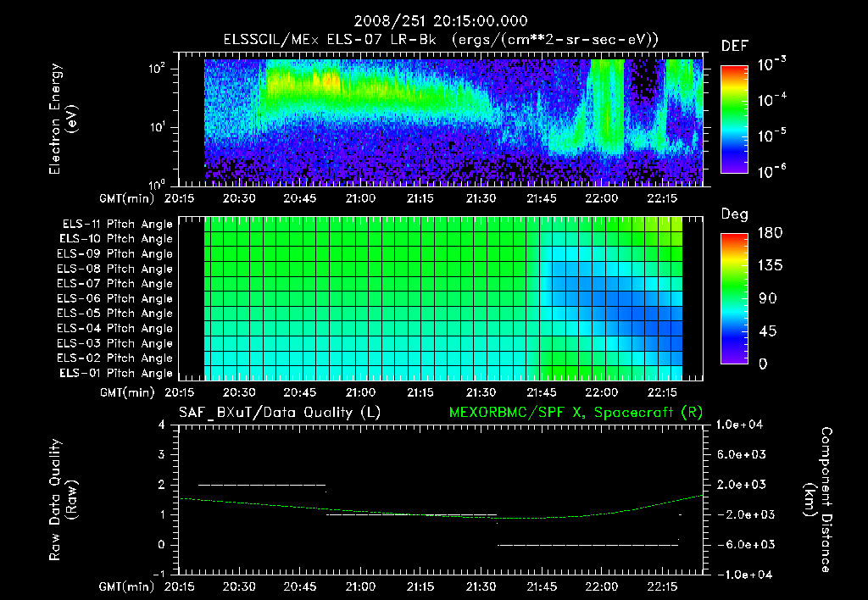Select the 10^-3 DEF scale value
The width and height of the screenshot is (868, 600).
point(771,64)
